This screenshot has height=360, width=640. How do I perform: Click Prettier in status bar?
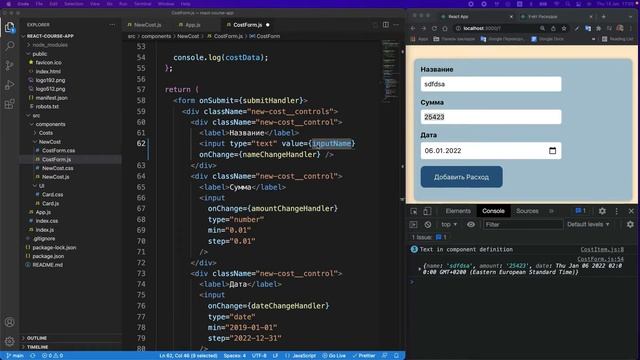point(364,356)
